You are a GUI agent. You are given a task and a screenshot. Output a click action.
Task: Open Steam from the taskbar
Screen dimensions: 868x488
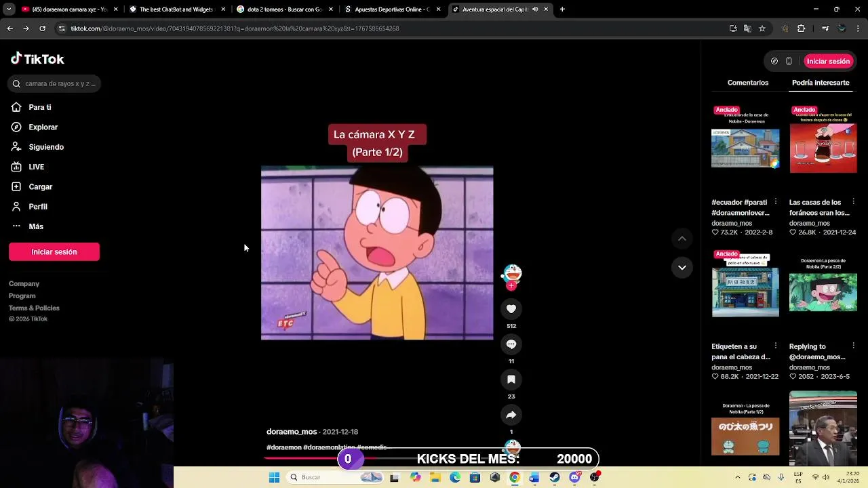pyautogui.click(x=554, y=477)
